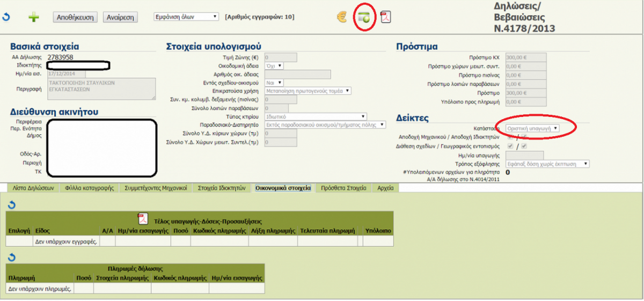Click the green calendar icon circled in red
The image size is (644, 301).
coord(363,17)
